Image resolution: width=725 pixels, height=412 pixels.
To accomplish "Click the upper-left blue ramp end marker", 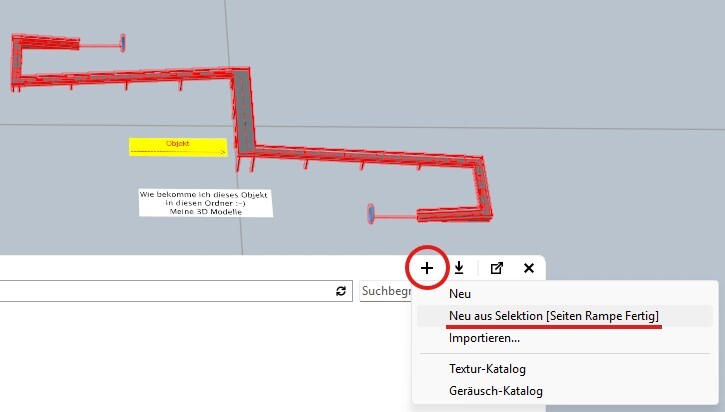I will [x=123, y=43].
